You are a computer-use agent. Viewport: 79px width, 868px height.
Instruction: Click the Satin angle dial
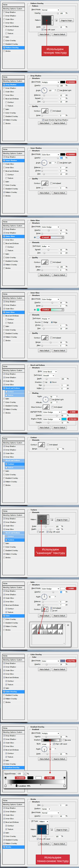[x=45, y=597]
